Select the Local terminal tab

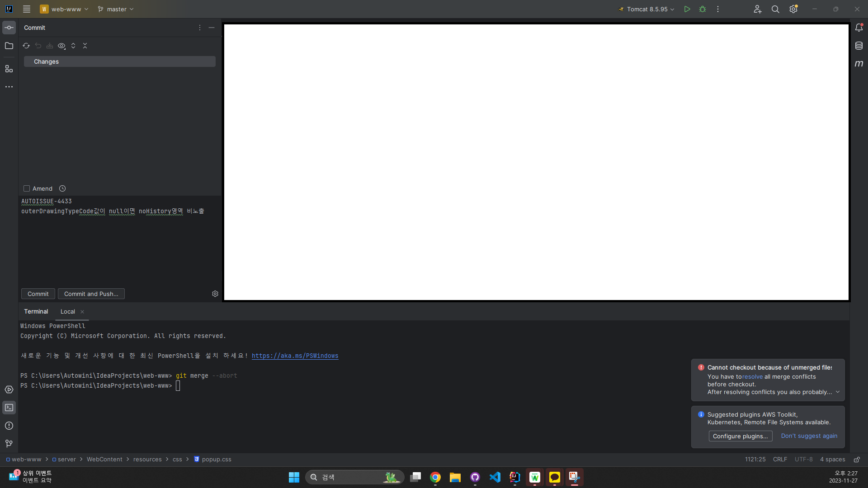point(68,312)
